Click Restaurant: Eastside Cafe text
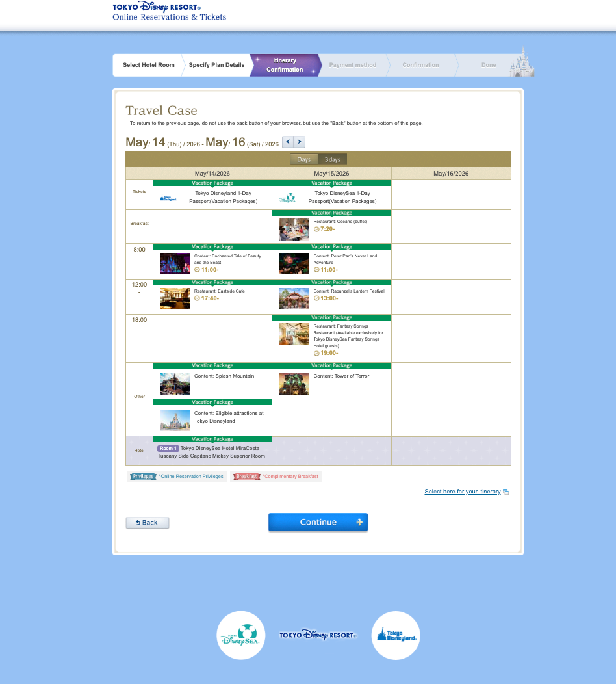616x684 pixels. pyautogui.click(x=219, y=291)
